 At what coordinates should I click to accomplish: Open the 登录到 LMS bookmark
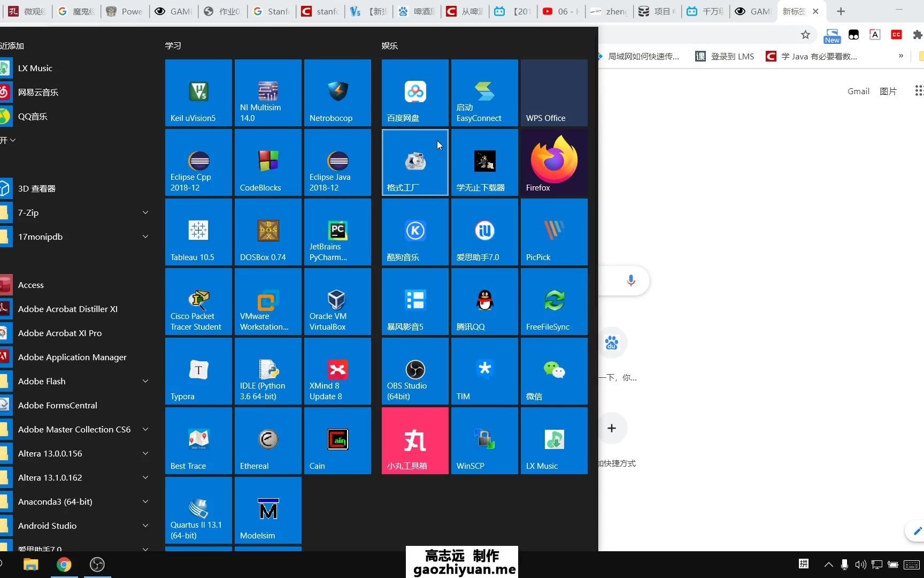point(725,56)
